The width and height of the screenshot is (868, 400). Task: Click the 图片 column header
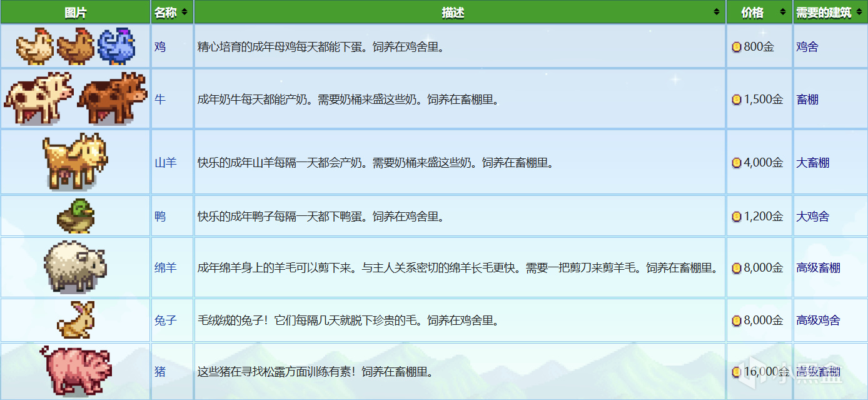click(75, 13)
